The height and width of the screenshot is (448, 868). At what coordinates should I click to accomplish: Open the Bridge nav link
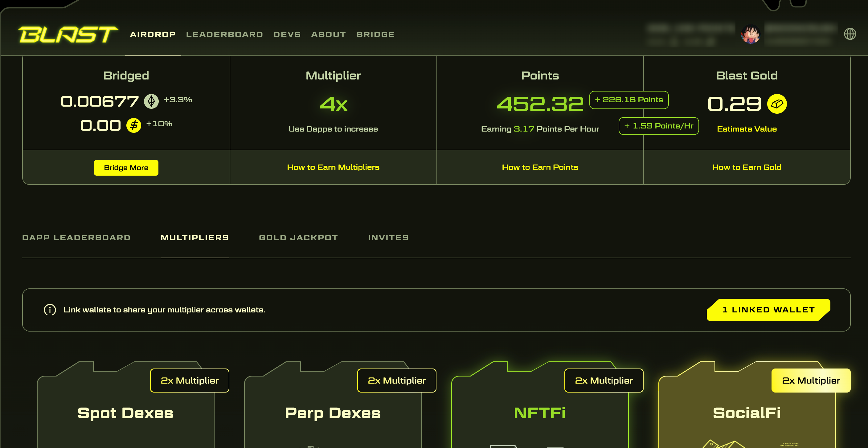(375, 35)
